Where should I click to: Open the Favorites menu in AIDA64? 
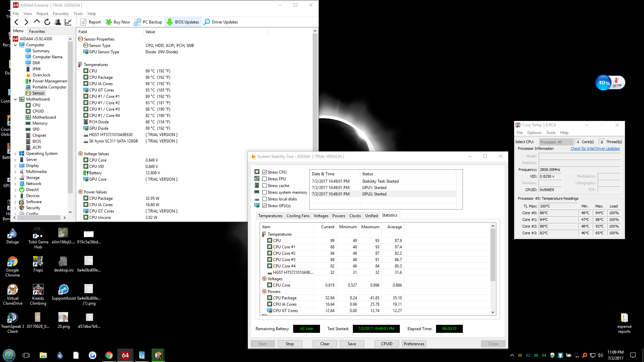coord(61,14)
